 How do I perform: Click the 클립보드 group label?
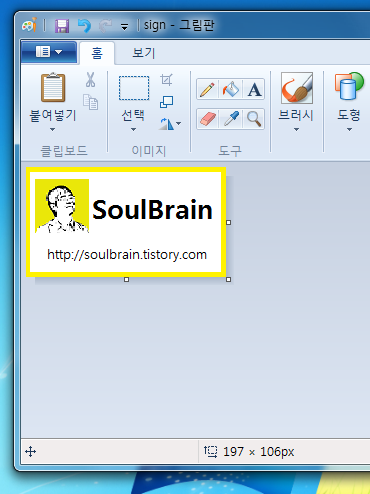click(64, 151)
